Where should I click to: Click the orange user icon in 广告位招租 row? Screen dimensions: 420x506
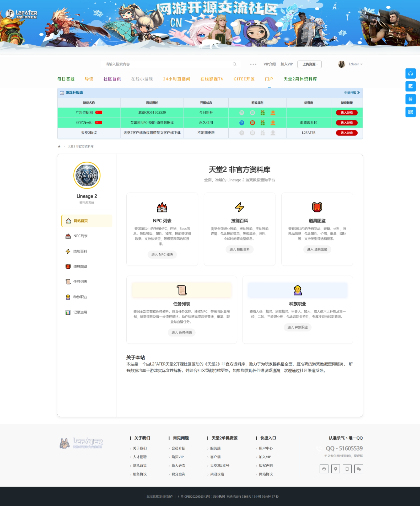click(x=273, y=113)
